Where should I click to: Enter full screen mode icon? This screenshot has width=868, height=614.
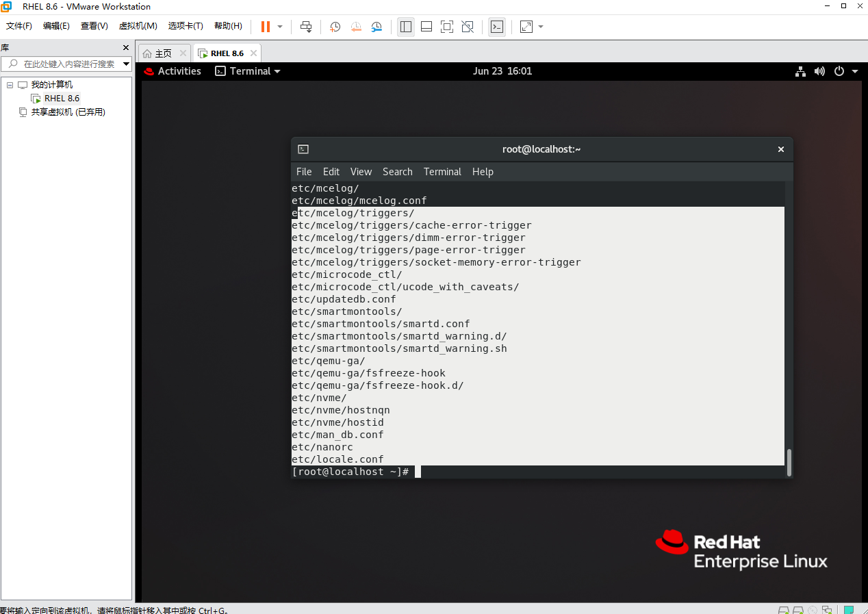pyautogui.click(x=447, y=27)
